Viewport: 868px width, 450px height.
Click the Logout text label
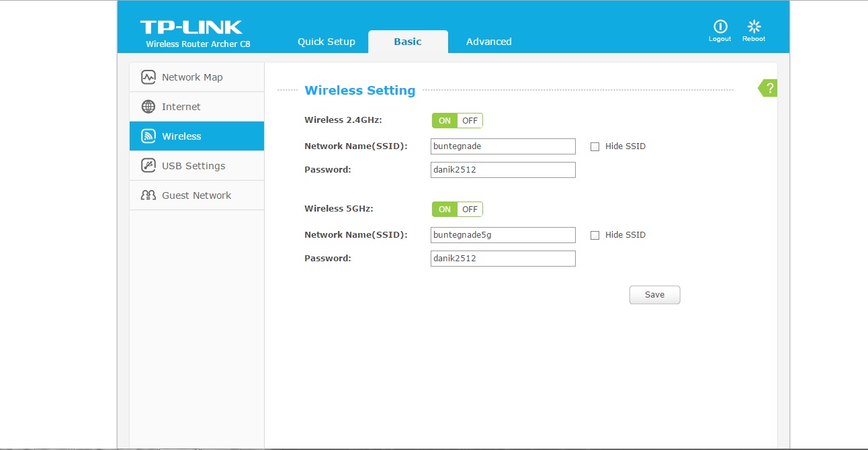click(x=720, y=39)
